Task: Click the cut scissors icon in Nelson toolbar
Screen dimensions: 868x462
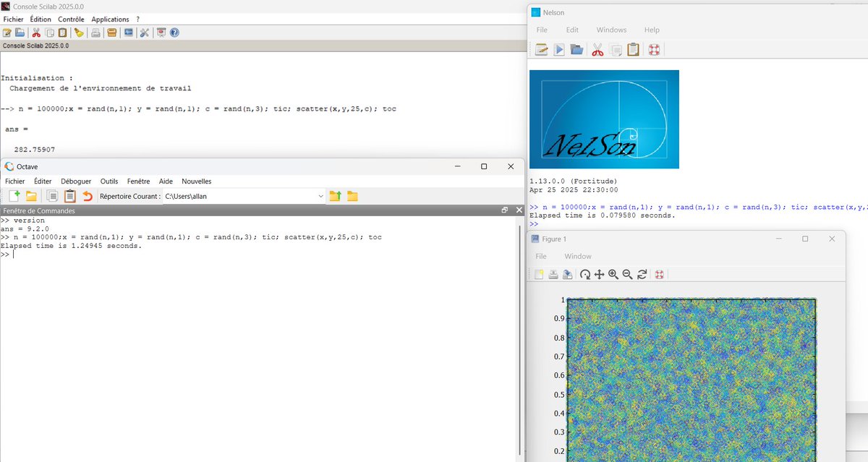Action: [x=597, y=50]
